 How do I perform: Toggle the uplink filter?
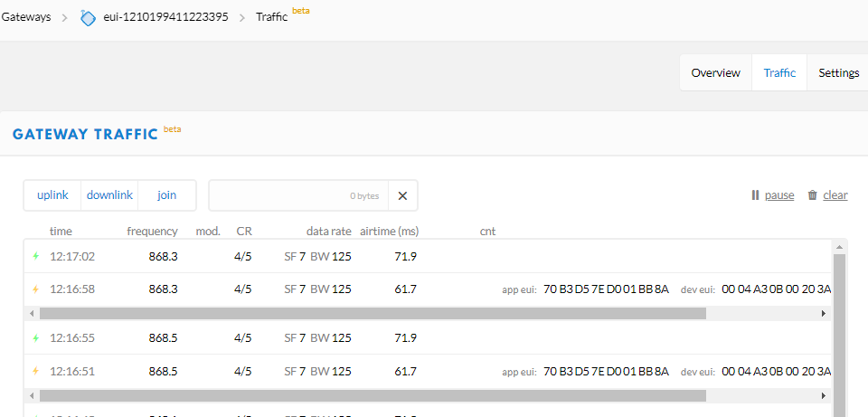pyautogui.click(x=52, y=195)
